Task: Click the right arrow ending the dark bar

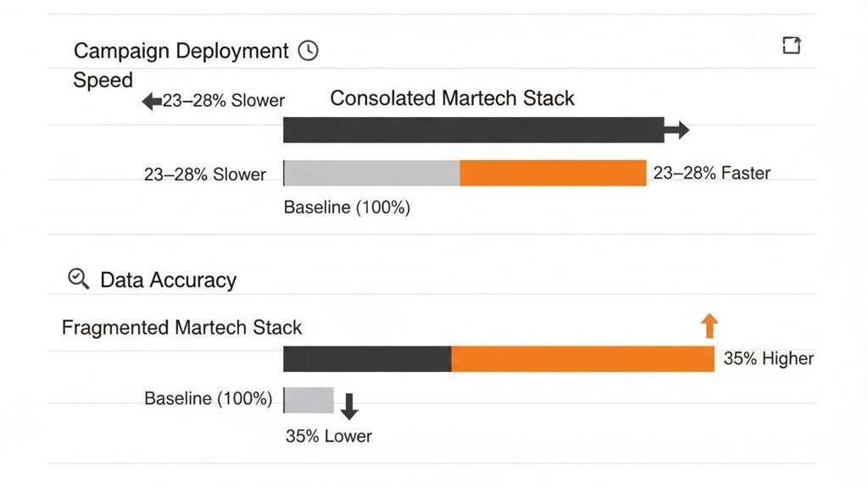Action: [x=677, y=130]
